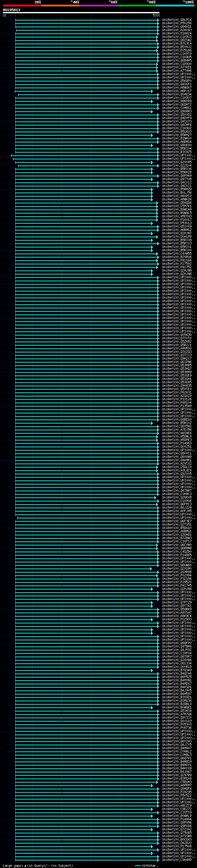
Task: Select the AU195813 query label
Action: [11, 10]
